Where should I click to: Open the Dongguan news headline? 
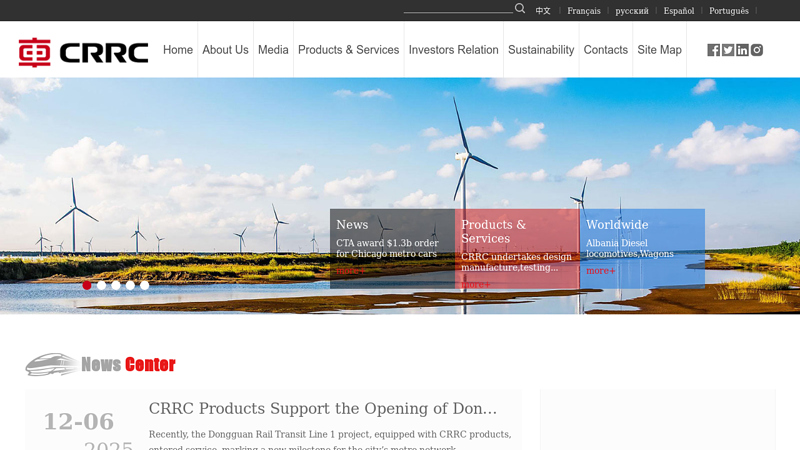pos(322,408)
